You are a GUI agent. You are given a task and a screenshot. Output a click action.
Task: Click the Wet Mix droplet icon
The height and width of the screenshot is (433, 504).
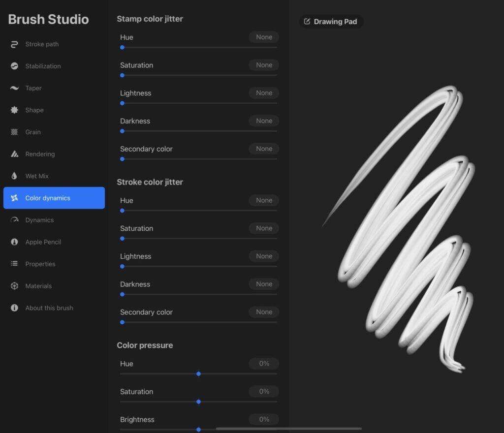(x=14, y=176)
